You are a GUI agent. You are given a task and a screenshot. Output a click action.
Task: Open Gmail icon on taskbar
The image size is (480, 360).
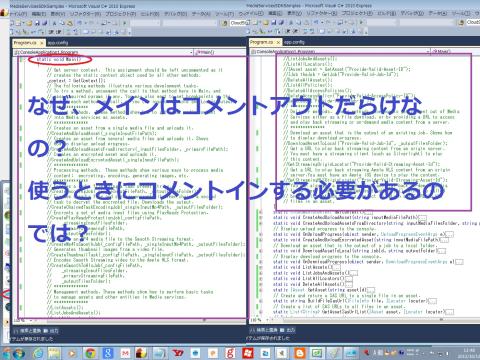coord(125,353)
